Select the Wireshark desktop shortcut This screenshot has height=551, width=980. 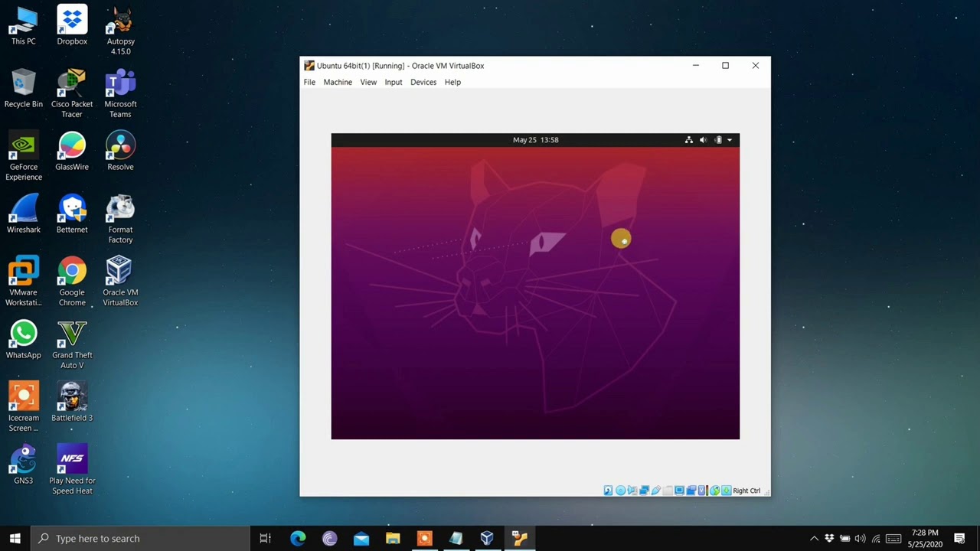point(23,214)
